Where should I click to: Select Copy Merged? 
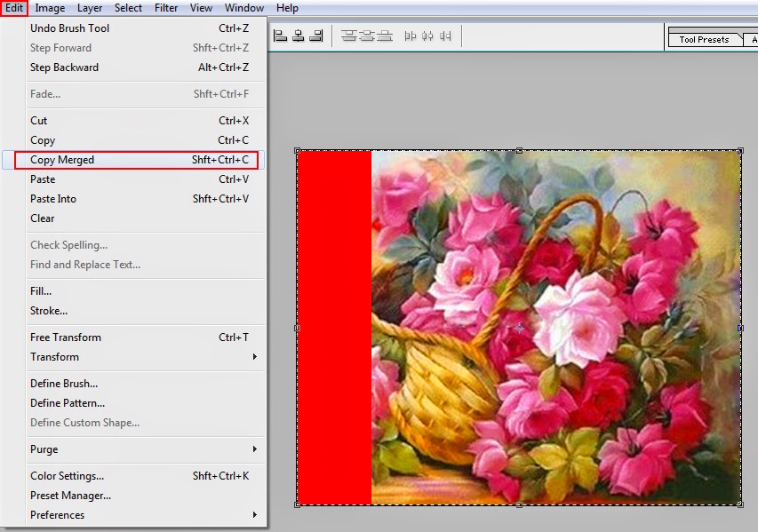133,160
